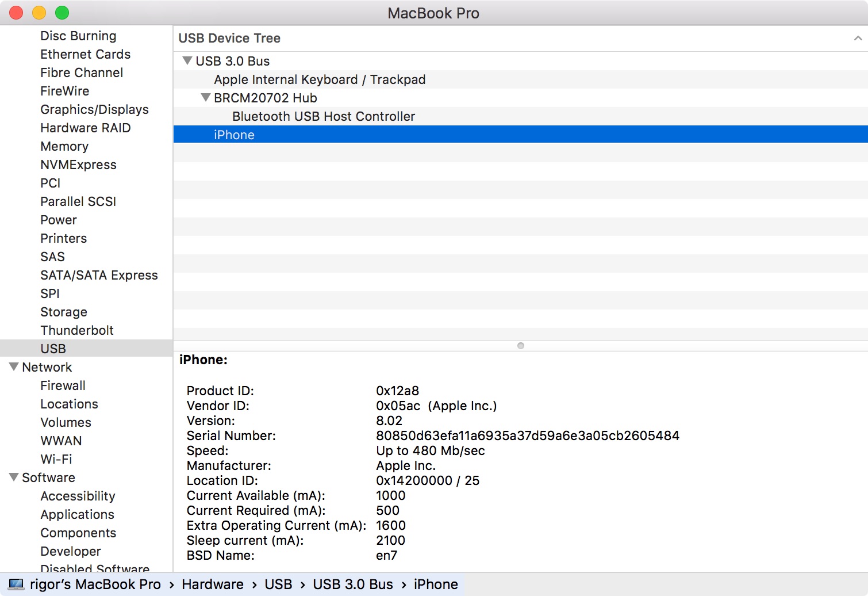Click the iPhone: details heading
Screen dimensions: 868x596
(x=203, y=360)
